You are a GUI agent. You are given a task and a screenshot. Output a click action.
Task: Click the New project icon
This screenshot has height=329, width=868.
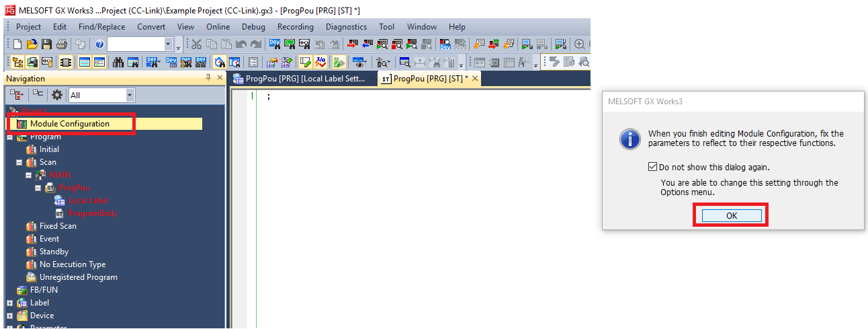(17, 44)
